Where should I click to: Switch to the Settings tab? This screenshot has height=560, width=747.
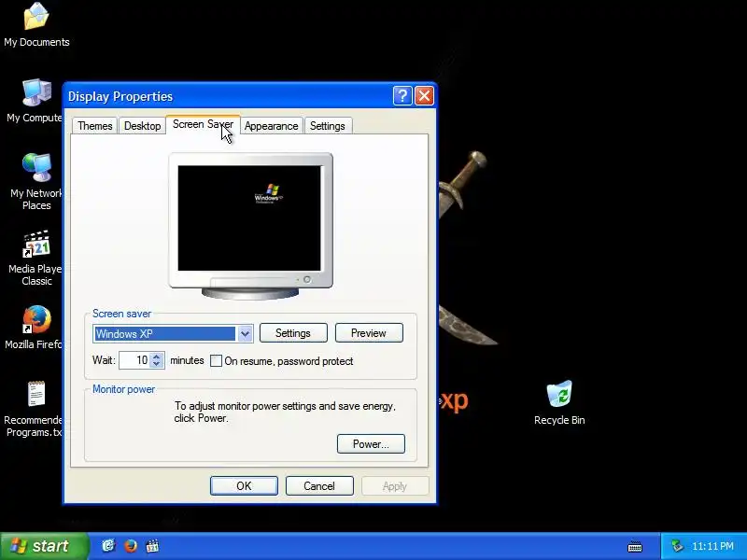pos(328,126)
